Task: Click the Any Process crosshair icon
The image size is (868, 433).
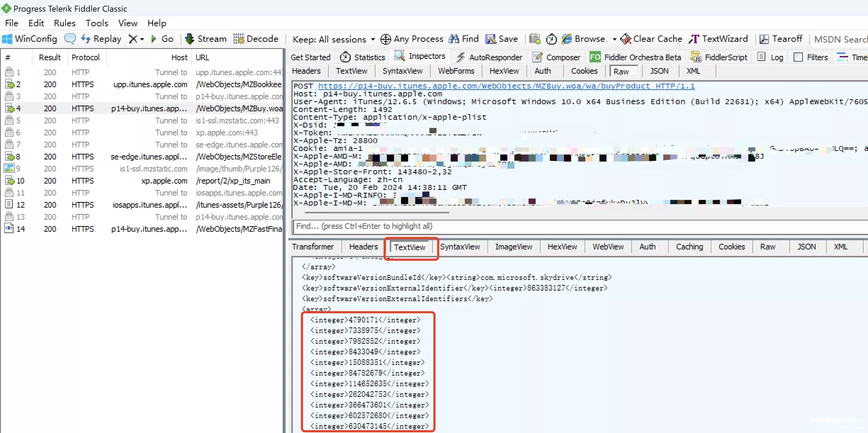Action: [385, 39]
